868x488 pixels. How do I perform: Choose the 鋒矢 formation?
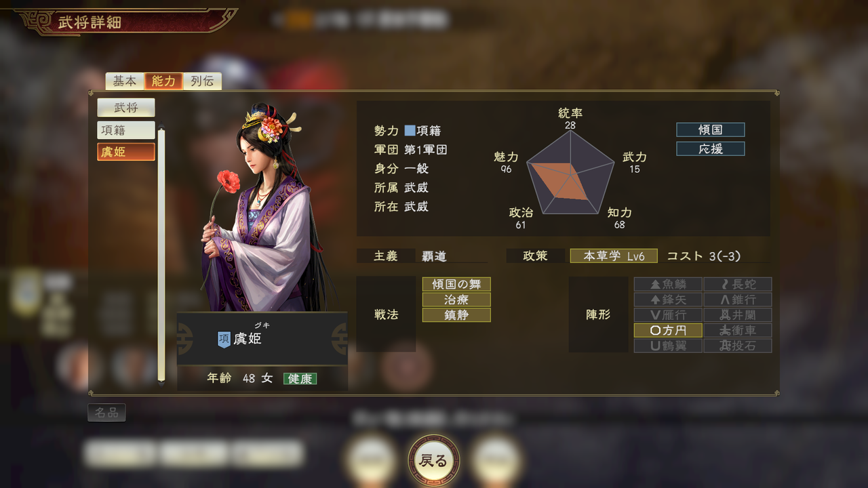[x=668, y=300]
